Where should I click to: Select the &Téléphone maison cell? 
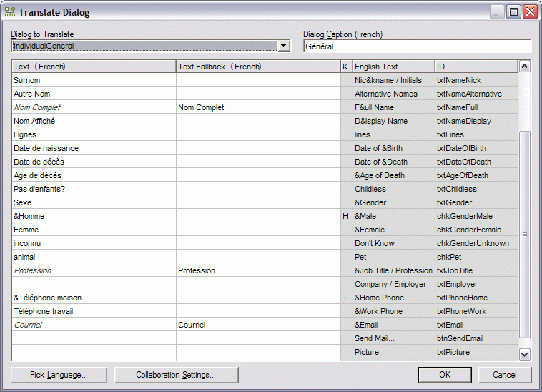pyautogui.click(x=94, y=298)
